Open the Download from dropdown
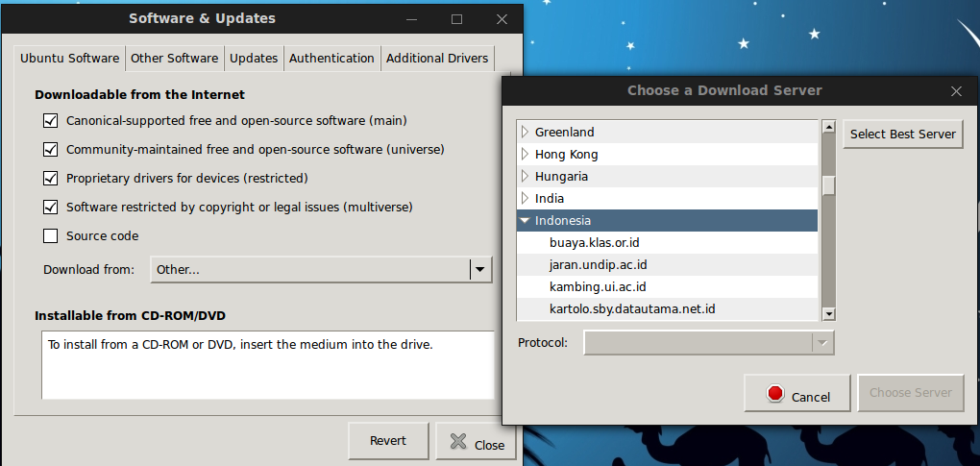The height and width of the screenshot is (466, 980). coord(321,270)
